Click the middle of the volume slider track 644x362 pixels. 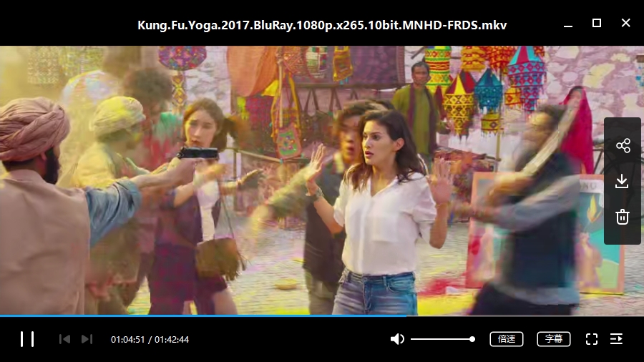tap(441, 339)
